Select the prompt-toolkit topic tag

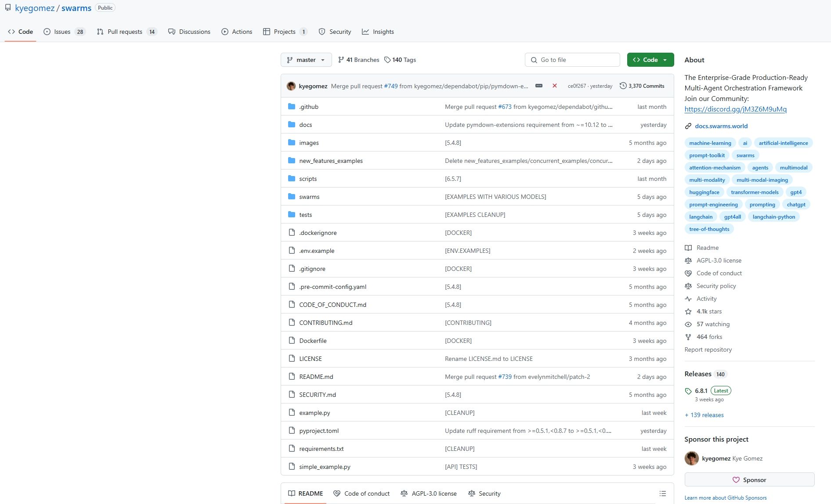[707, 155]
